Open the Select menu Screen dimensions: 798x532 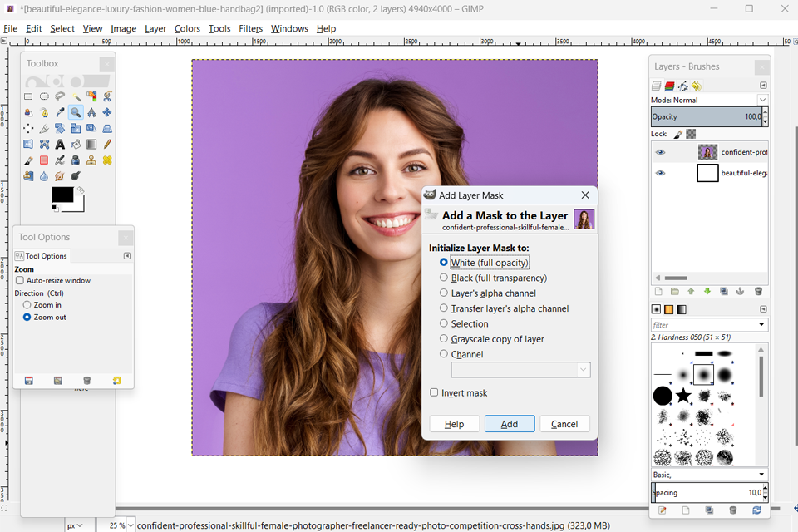click(62, 28)
